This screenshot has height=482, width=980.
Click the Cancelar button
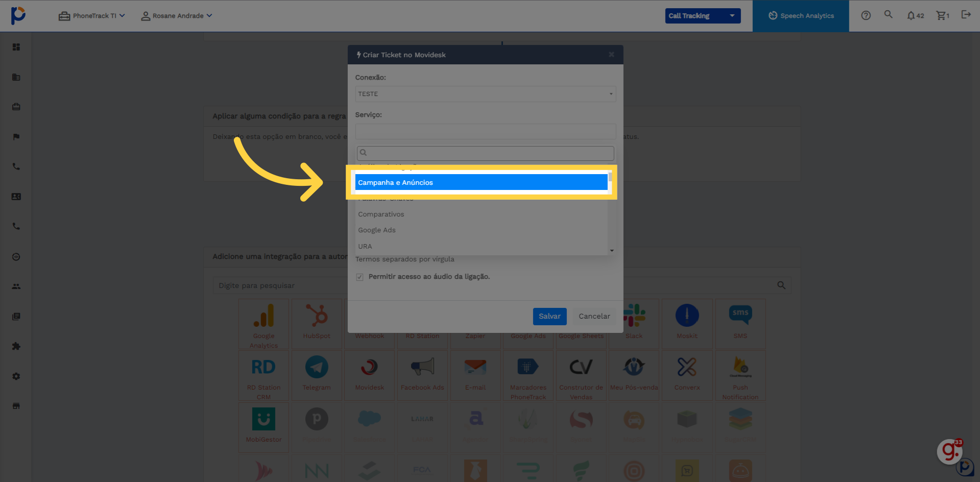point(594,317)
